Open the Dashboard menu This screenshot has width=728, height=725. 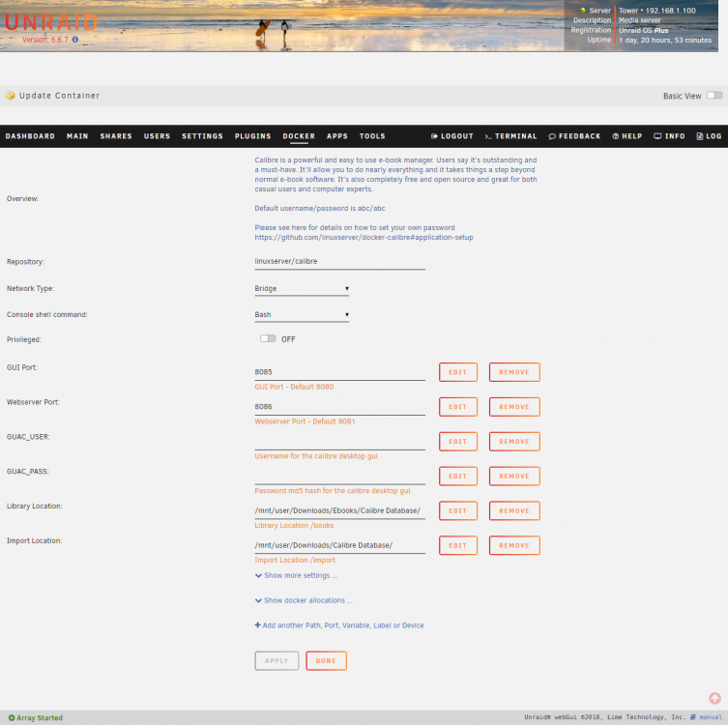point(30,136)
